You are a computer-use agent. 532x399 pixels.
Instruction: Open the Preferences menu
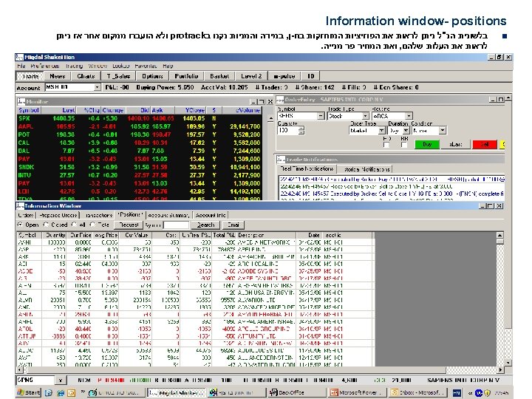[45, 66]
